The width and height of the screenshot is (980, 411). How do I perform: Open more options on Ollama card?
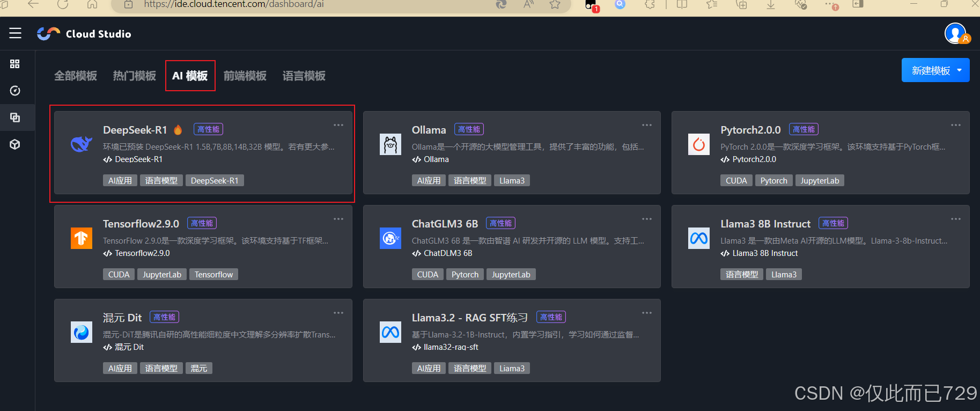[647, 125]
